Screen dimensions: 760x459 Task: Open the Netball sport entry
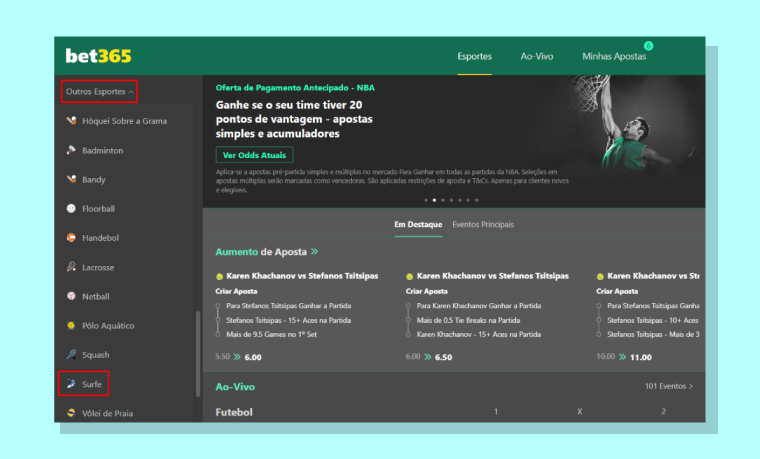95,297
